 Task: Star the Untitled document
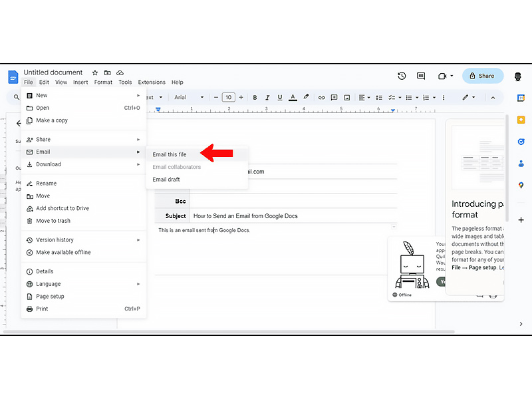point(95,72)
